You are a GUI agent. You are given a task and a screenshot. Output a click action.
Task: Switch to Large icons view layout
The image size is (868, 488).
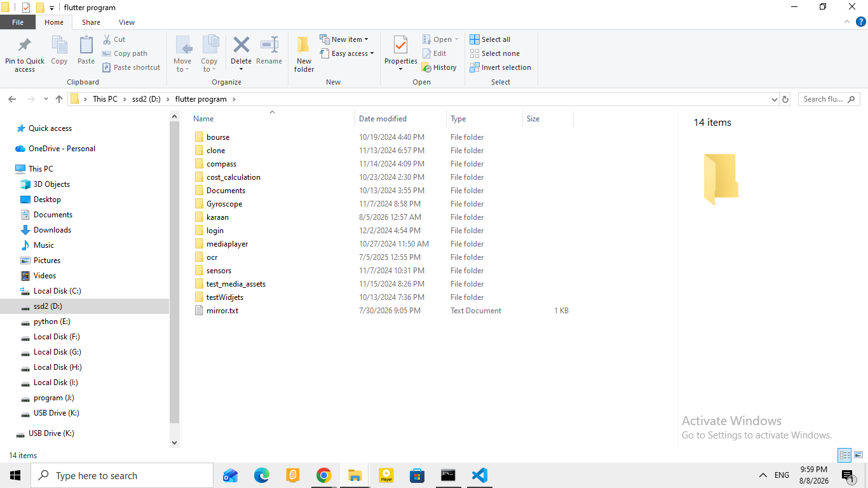tap(858, 455)
